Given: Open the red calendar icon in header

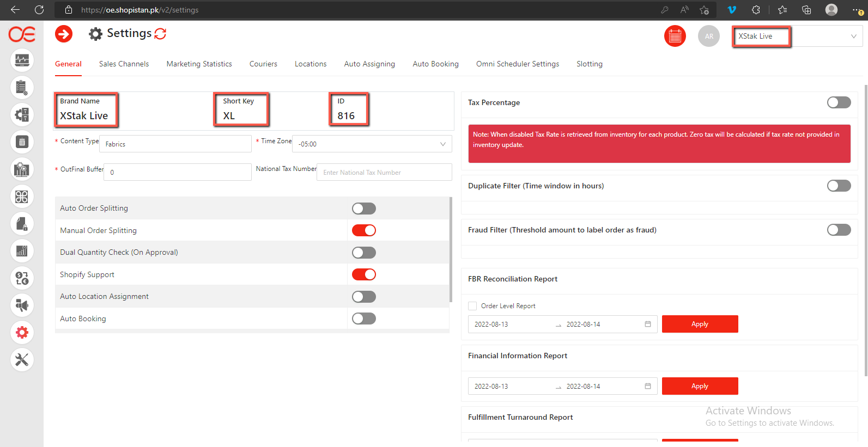Looking at the screenshot, I should 675,36.
